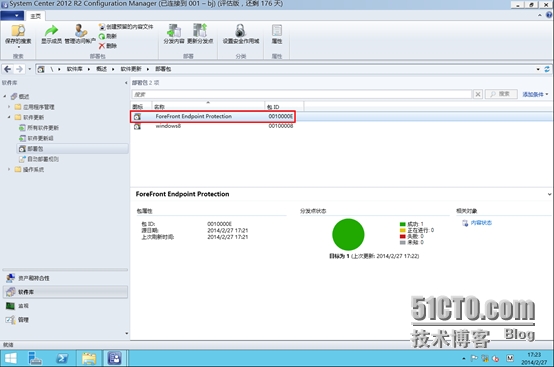
Task: Click the windows8 package row icon
Action: (137, 126)
